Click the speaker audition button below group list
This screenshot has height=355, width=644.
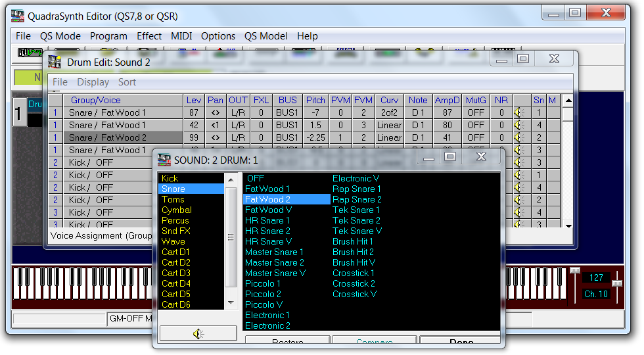click(x=198, y=334)
